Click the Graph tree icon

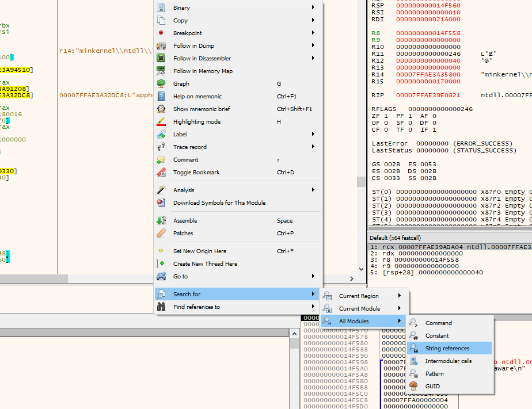[161, 83]
